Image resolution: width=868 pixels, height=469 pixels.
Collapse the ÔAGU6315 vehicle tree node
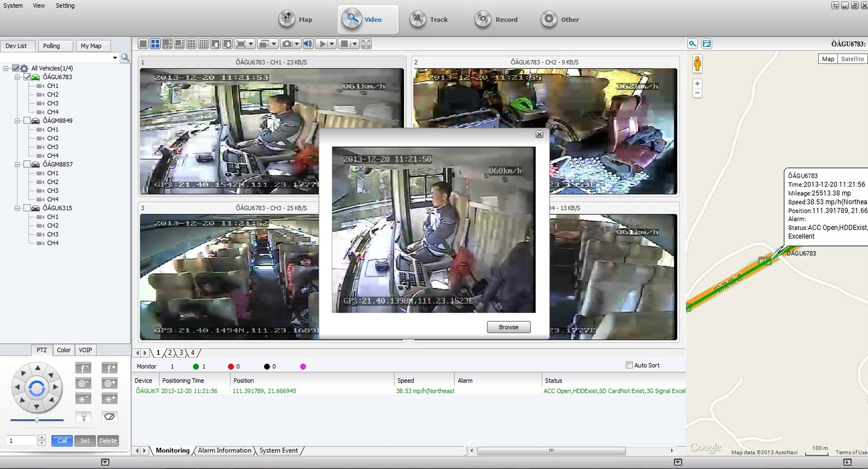click(17, 208)
